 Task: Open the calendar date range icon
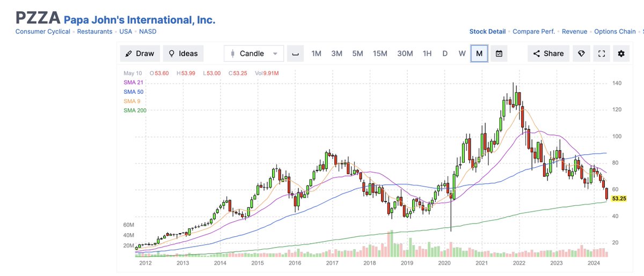[x=499, y=54]
